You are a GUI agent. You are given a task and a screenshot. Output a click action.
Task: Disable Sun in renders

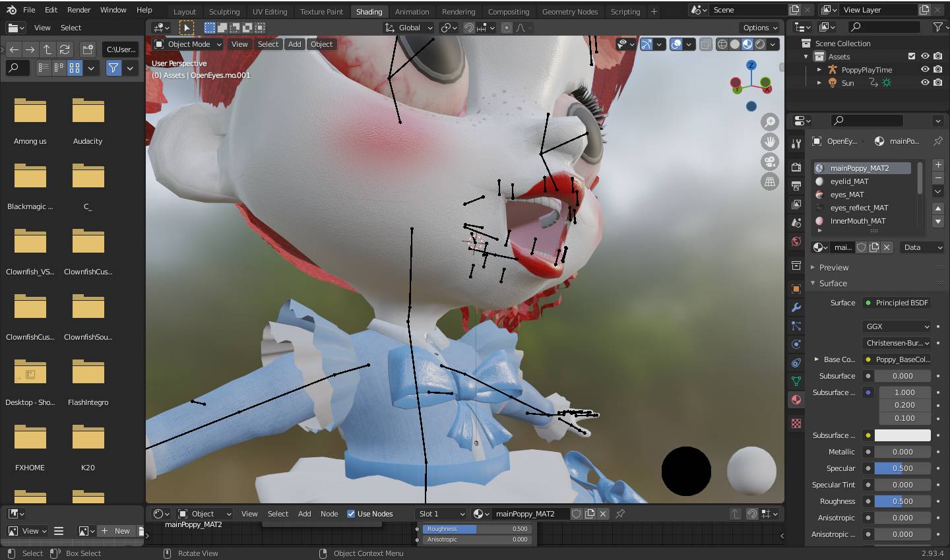click(938, 83)
